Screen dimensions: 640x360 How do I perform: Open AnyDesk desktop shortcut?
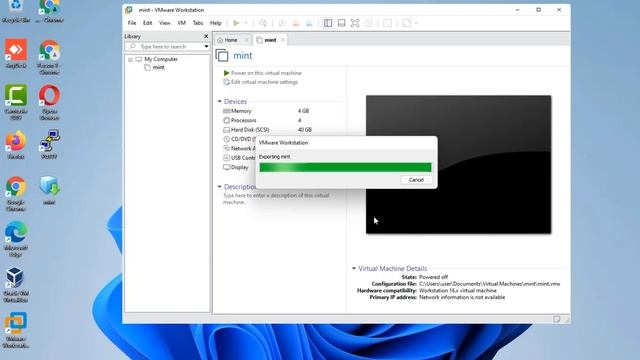click(16, 53)
